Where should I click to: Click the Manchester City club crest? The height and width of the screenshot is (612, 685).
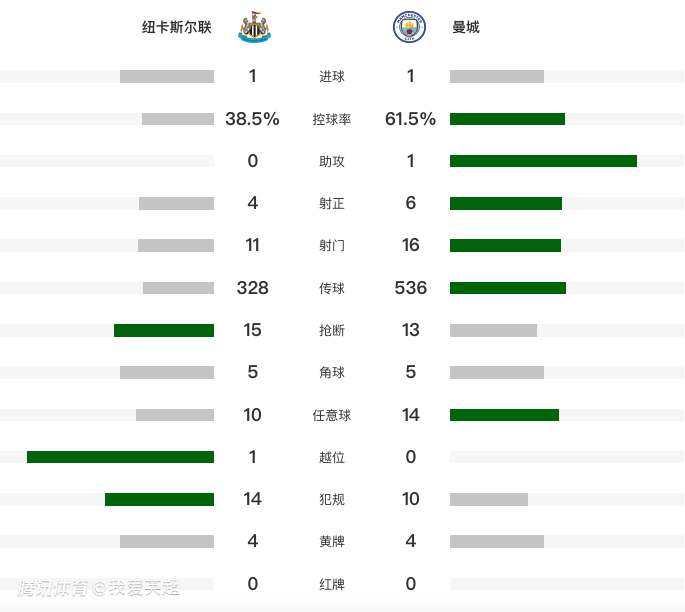409,27
